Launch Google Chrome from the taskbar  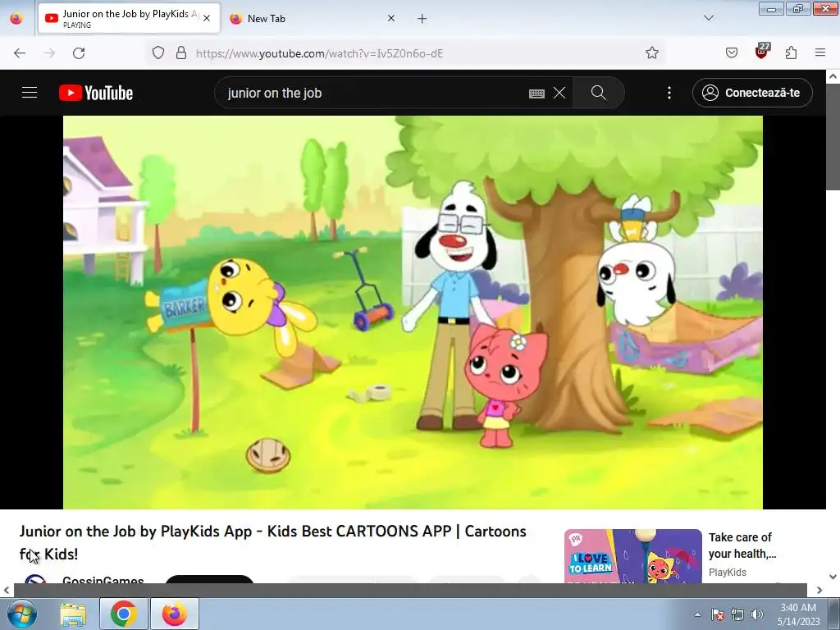click(124, 614)
